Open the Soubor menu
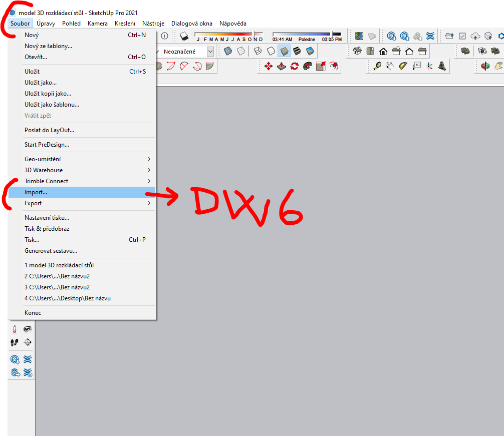The height and width of the screenshot is (436, 504). click(20, 24)
